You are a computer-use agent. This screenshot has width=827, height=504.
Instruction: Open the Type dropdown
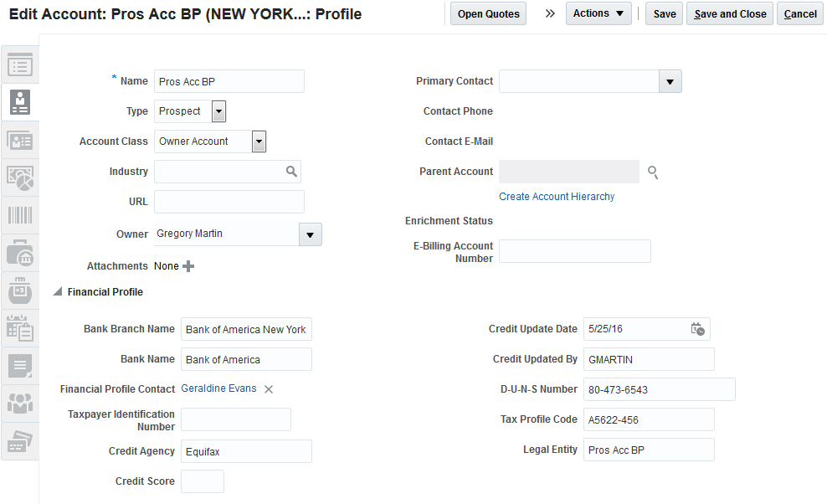click(218, 111)
